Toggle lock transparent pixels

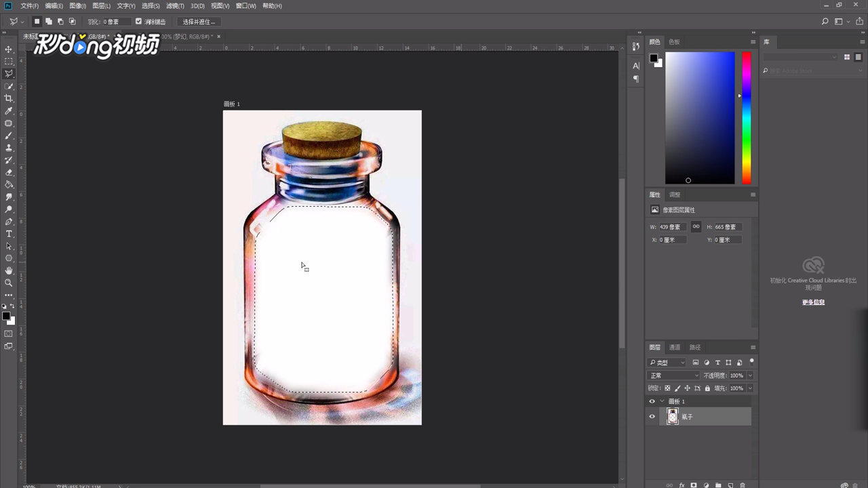[x=667, y=388]
